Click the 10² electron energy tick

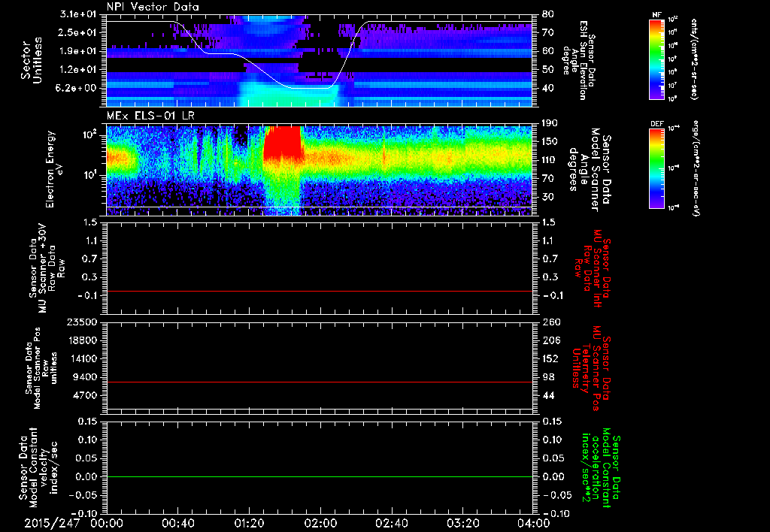(90, 135)
